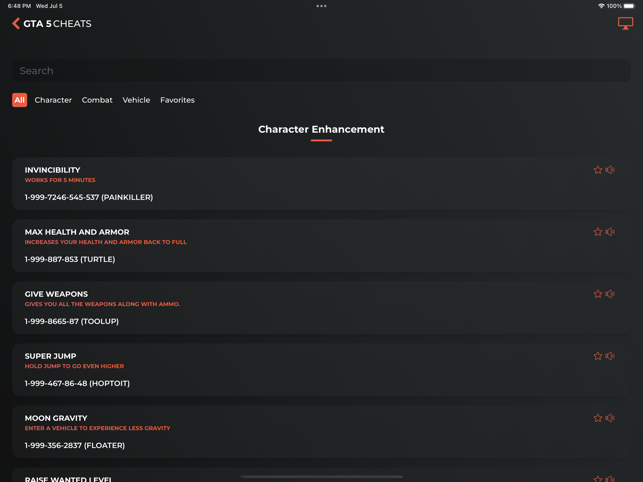
Task: Play audio for the Moon Gravity cheat
Action: [x=610, y=418]
